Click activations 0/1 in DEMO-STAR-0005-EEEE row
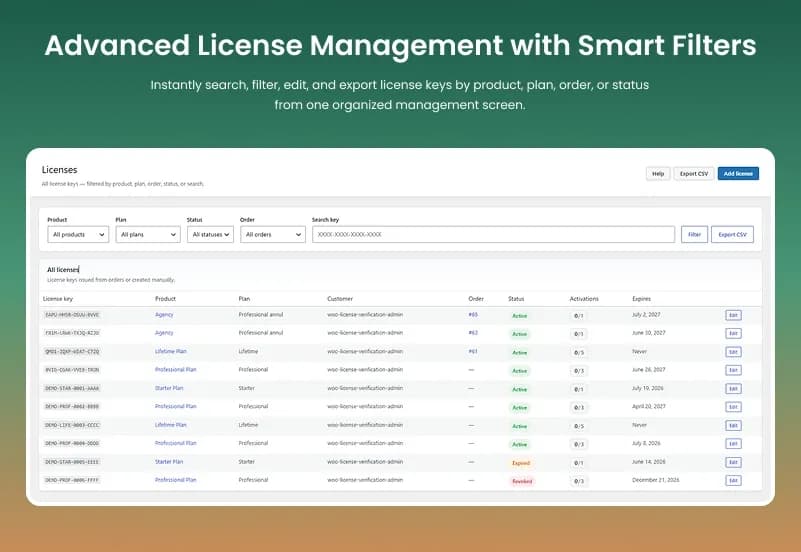Viewport: 801px width, 552px height. (579, 463)
